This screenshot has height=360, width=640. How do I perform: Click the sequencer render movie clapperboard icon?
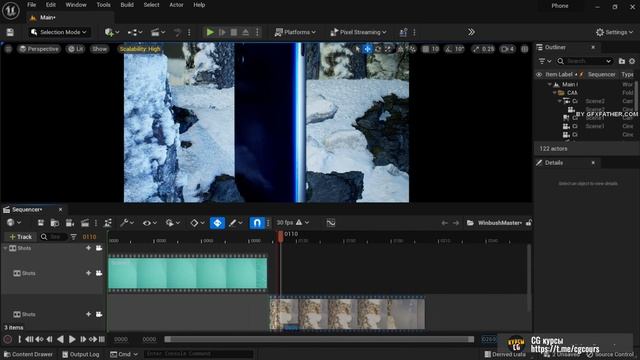(x=85, y=223)
